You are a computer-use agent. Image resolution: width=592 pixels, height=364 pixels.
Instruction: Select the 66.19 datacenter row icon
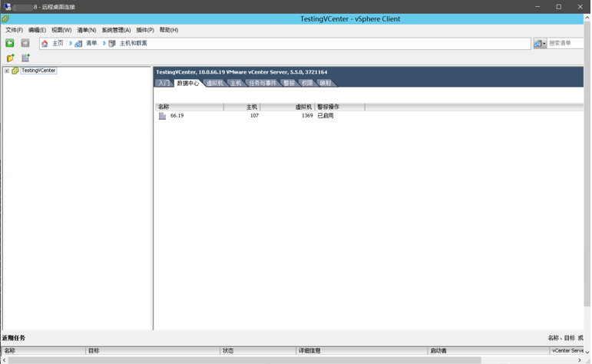(x=162, y=116)
